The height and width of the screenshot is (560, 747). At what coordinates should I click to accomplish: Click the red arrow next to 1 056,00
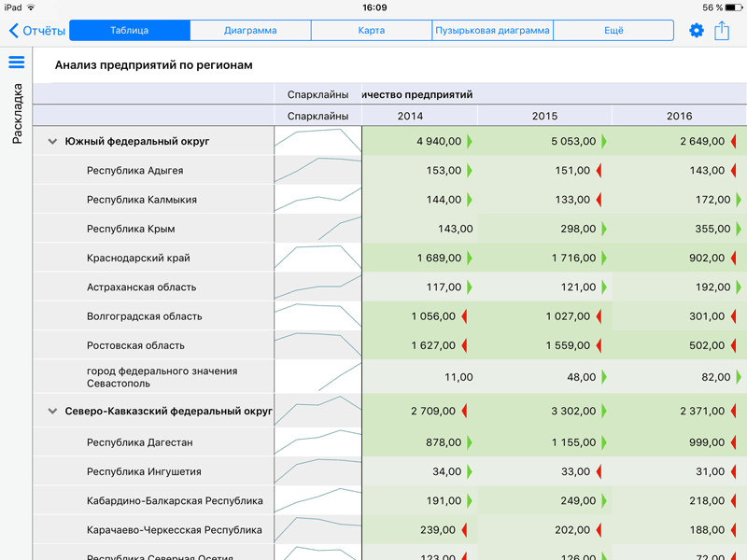click(464, 316)
